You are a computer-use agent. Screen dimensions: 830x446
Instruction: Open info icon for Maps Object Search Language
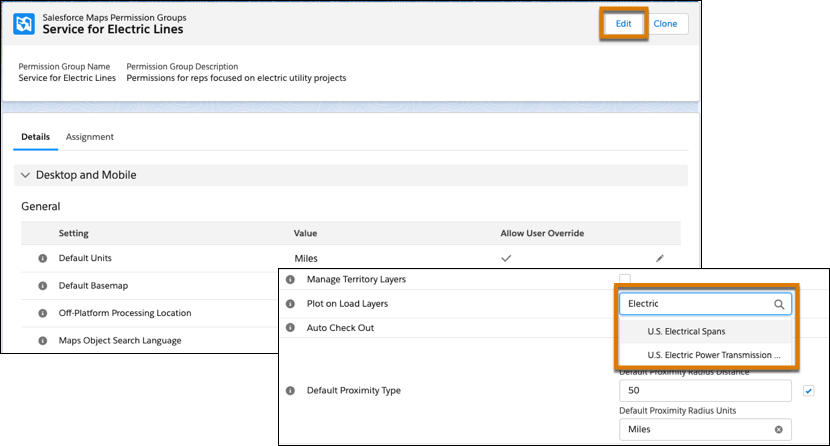coord(43,341)
